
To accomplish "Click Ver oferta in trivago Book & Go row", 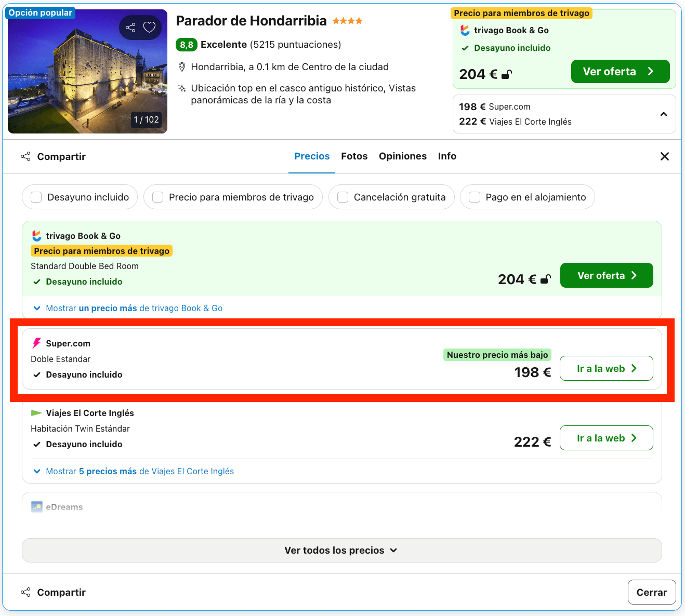I will 607,275.
